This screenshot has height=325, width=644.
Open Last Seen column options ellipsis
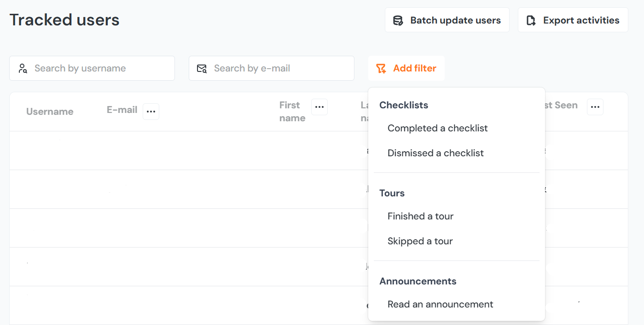(x=595, y=107)
